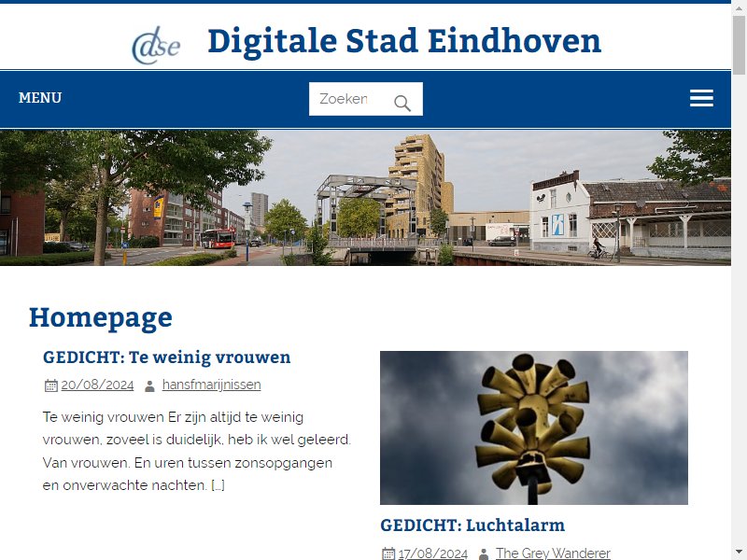The width and height of the screenshot is (747, 560).
Task: Click author icon beside hansfmarijnissen
Action: pos(149,385)
